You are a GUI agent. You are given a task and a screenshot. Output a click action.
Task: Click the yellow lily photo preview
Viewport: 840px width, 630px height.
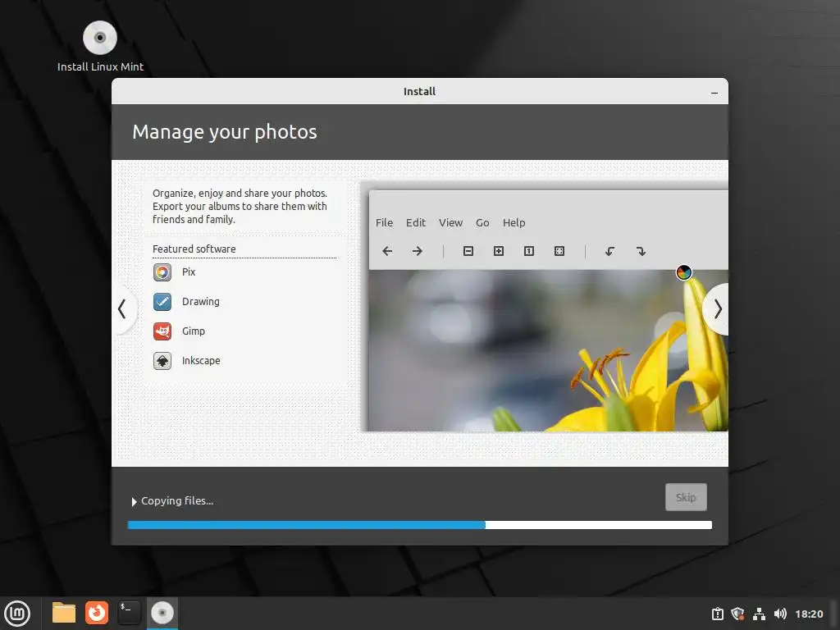tap(548, 350)
